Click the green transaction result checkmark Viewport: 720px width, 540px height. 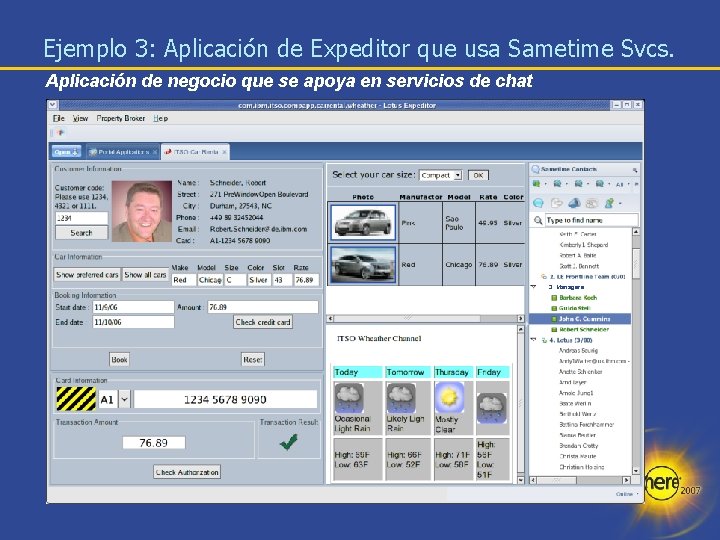click(x=289, y=442)
